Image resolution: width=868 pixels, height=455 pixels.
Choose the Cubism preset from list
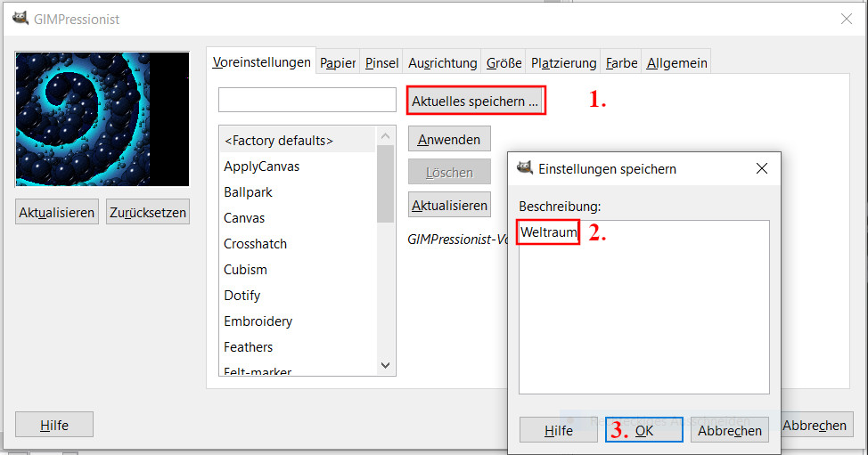(245, 270)
